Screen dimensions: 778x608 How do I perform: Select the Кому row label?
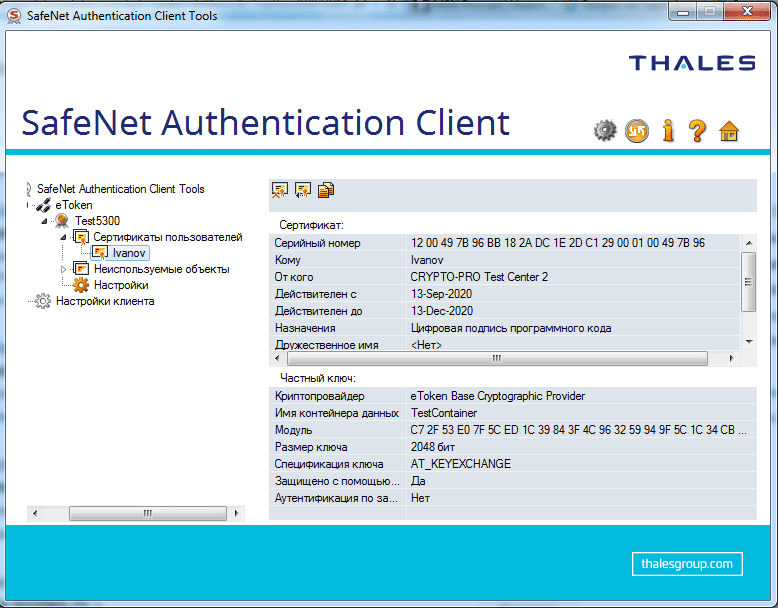click(288, 260)
